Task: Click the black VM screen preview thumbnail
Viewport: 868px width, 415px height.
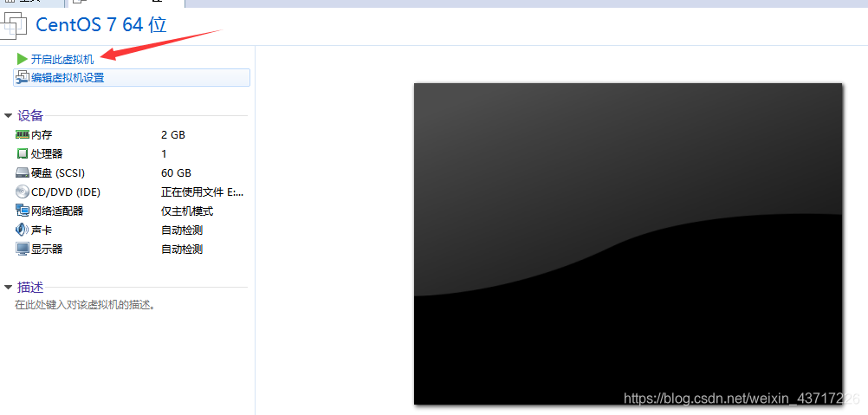Action: click(x=628, y=243)
